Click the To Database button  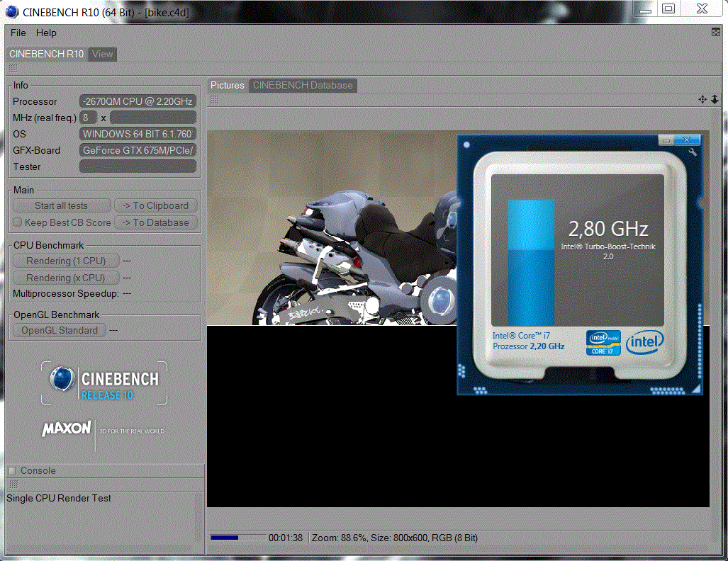155,222
